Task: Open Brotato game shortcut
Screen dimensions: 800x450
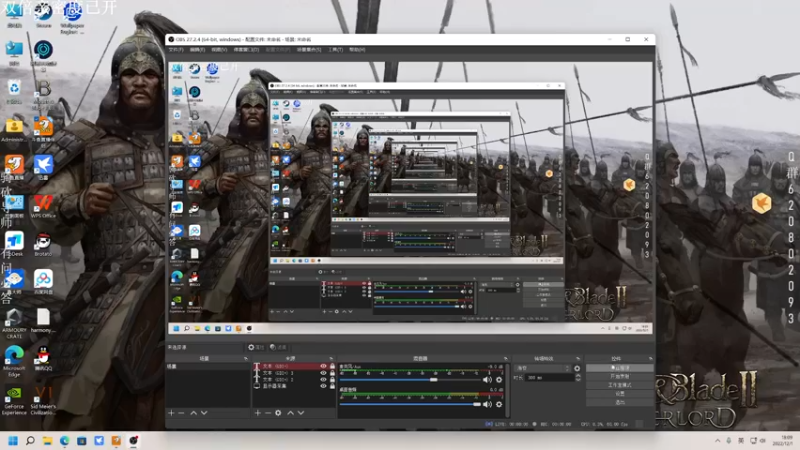Action: [43, 244]
